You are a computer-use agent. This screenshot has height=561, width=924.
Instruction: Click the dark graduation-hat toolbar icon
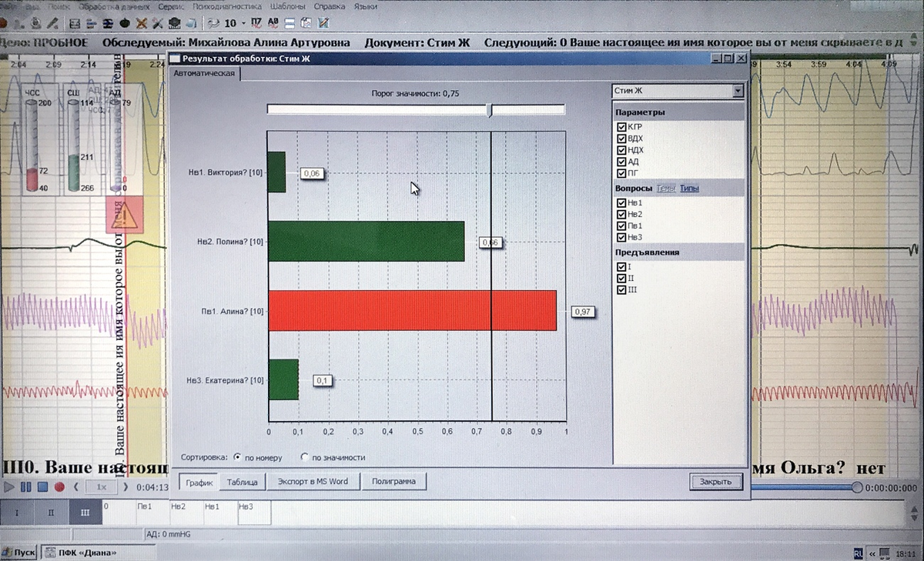click(175, 24)
